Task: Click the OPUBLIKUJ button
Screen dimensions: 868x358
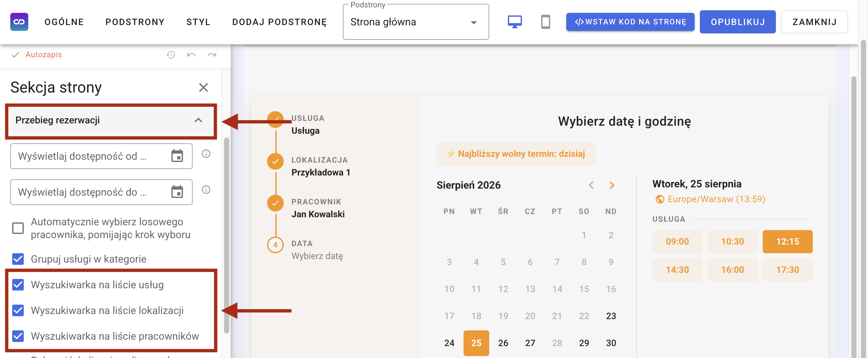Action: (x=737, y=22)
